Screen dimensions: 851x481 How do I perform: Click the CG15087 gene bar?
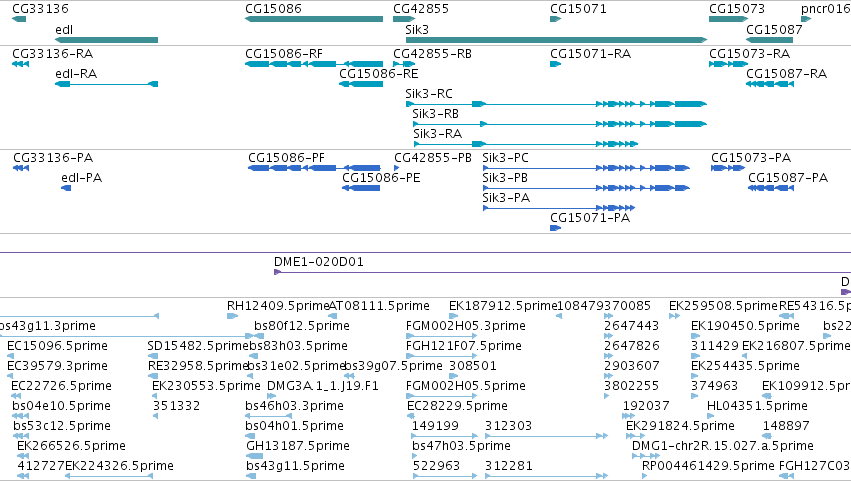pyautogui.click(x=770, y=40)
